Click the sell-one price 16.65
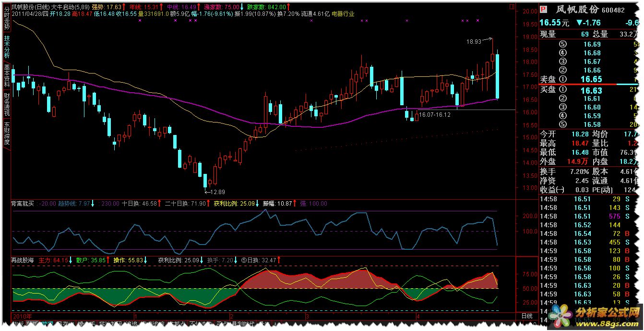The image size is (644, 331). pyautogui.click(x=590, y=79)
